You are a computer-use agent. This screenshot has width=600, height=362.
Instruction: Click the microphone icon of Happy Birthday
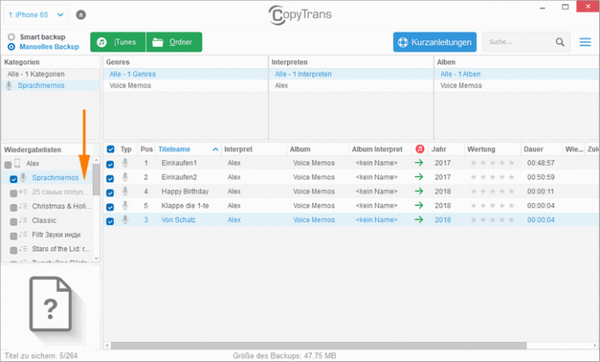(x=125, y=191)
